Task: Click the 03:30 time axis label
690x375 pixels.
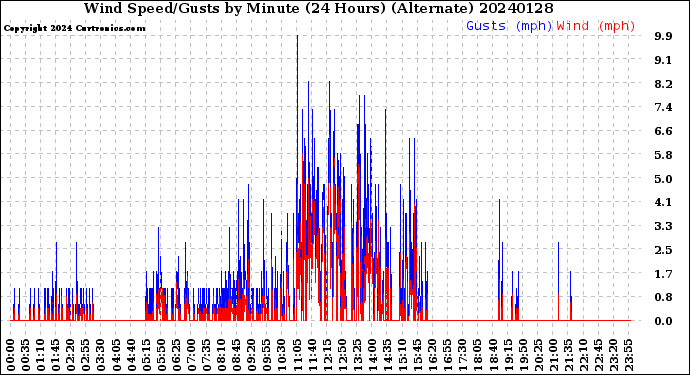Action: point(101,354)
